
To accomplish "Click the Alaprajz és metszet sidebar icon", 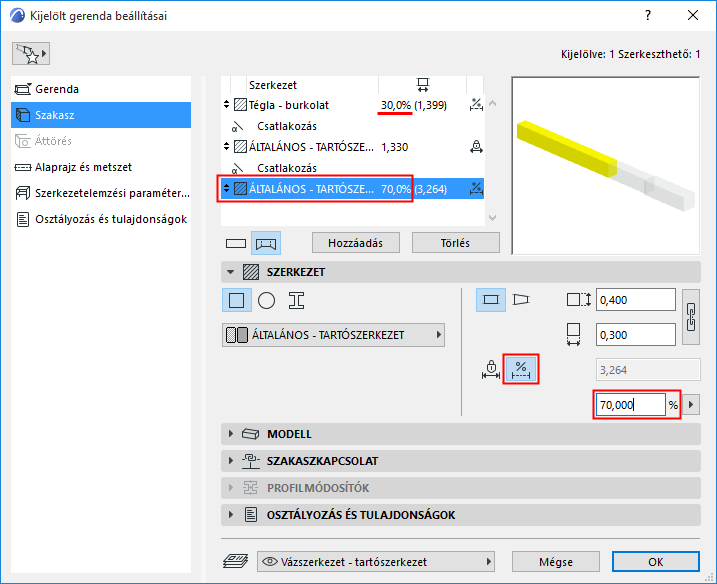I will click(23, 167).
